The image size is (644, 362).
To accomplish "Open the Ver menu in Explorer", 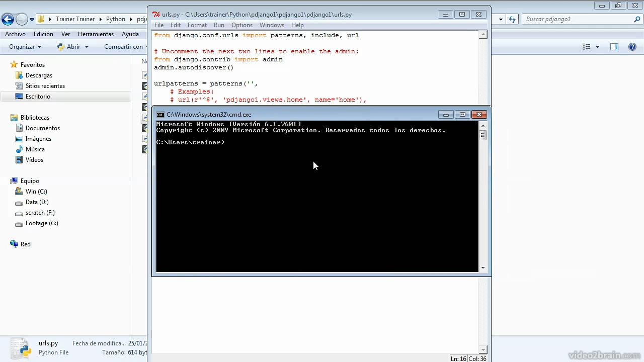I will click(x=65, y=34).
